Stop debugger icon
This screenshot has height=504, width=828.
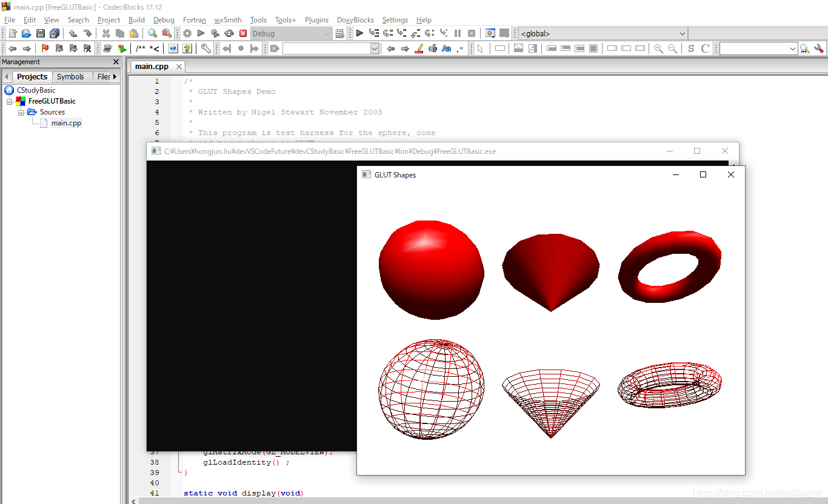[x=472, y=34]
